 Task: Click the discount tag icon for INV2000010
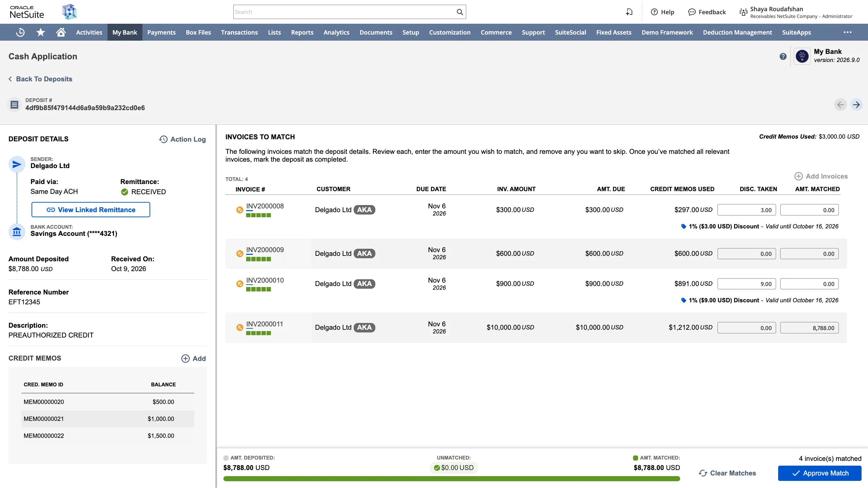pyautogui.click(x=684, y=300)
